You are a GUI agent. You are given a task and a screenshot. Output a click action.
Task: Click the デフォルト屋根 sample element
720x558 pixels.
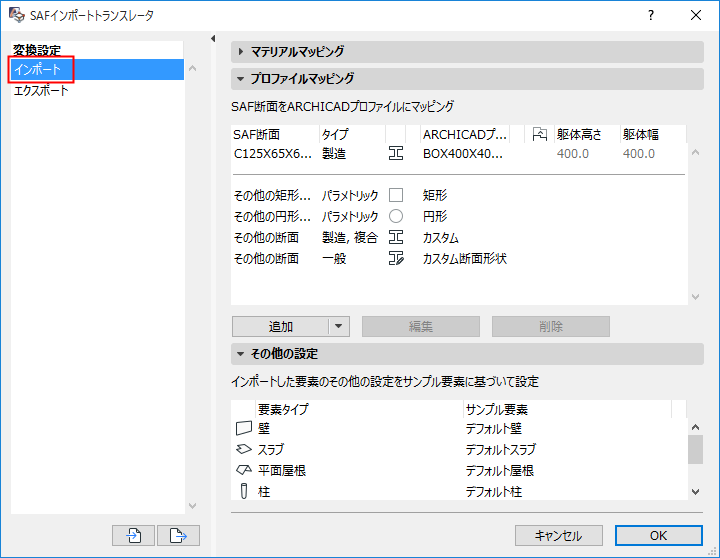(x=500, y=470)
